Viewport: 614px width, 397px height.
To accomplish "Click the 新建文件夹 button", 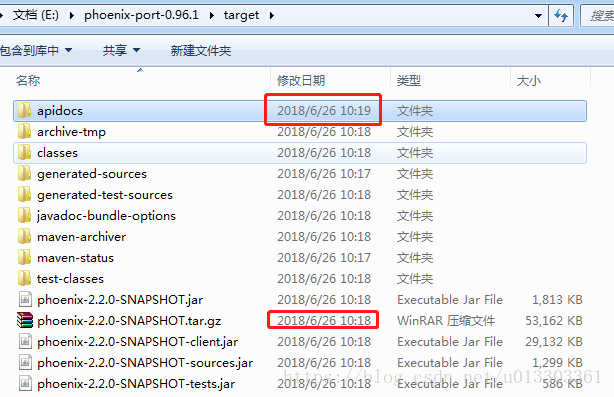I will tap(200, 51).
